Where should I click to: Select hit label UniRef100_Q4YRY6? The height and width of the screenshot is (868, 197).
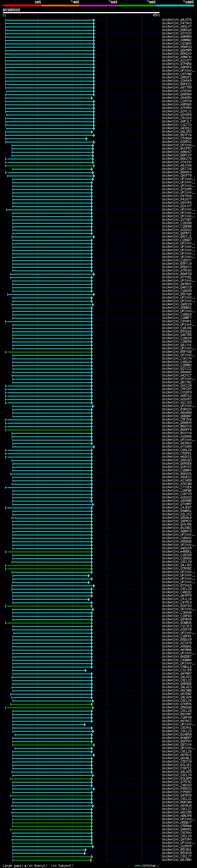coord(177,796)
